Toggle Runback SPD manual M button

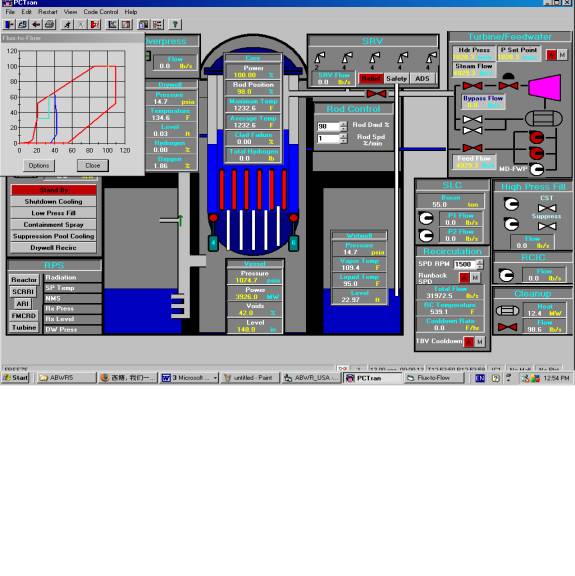click(475, 277)
